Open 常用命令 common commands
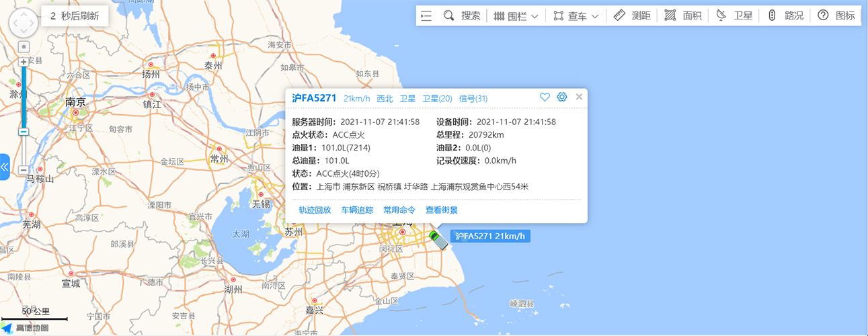This screenshot has width=868, height=336. click(x=399, y=210)
